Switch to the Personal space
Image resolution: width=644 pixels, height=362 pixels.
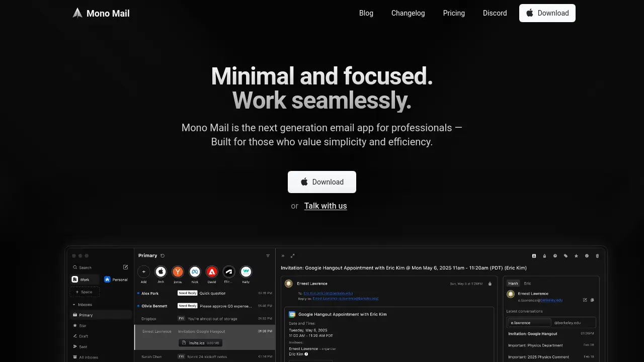116,280
